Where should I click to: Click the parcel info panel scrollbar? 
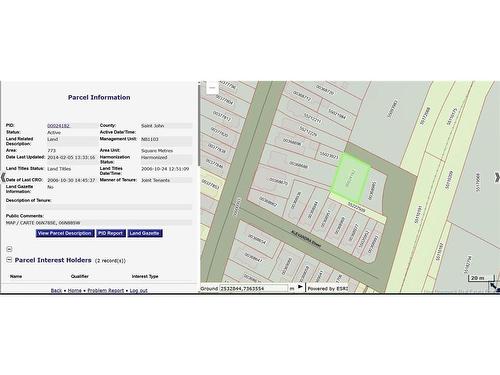[x=199, y=124]
